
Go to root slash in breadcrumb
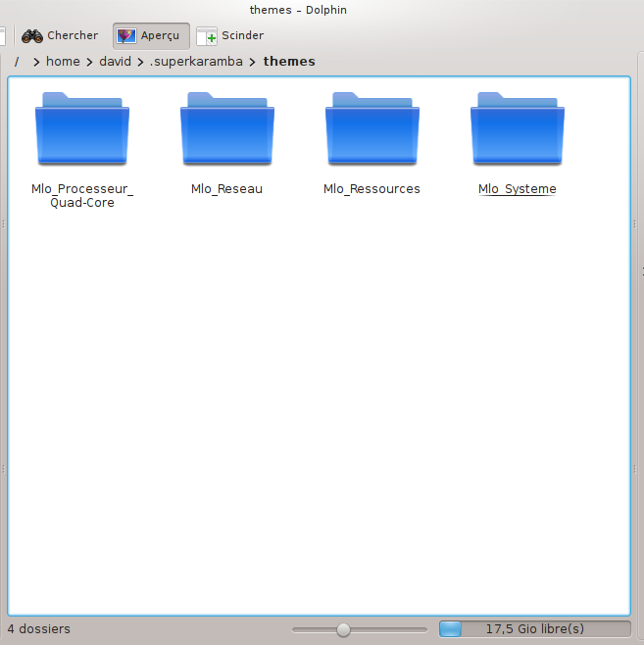point(17,62)
